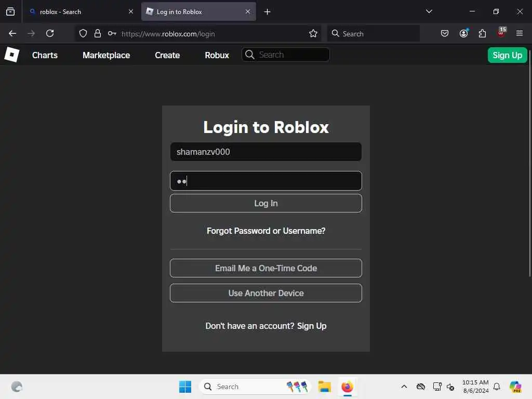
Task: Minimize the Firefox window
Action: [472, 11]
